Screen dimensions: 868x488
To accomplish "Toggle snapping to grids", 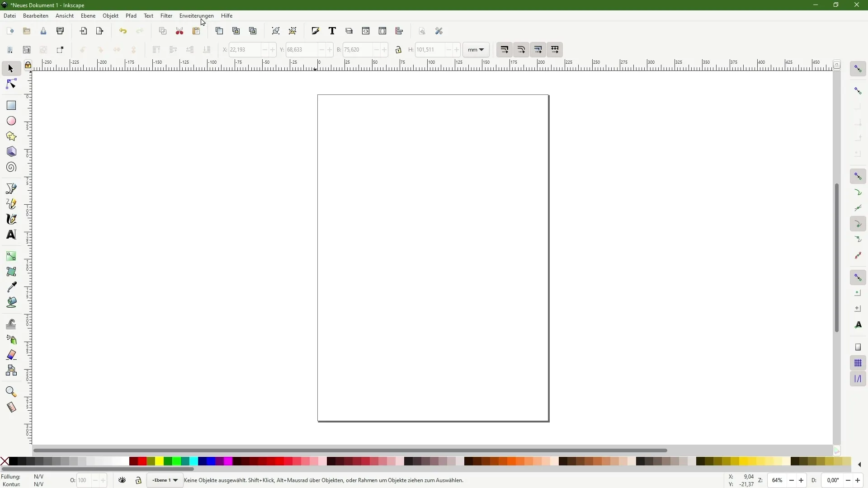I will (858, 363).
